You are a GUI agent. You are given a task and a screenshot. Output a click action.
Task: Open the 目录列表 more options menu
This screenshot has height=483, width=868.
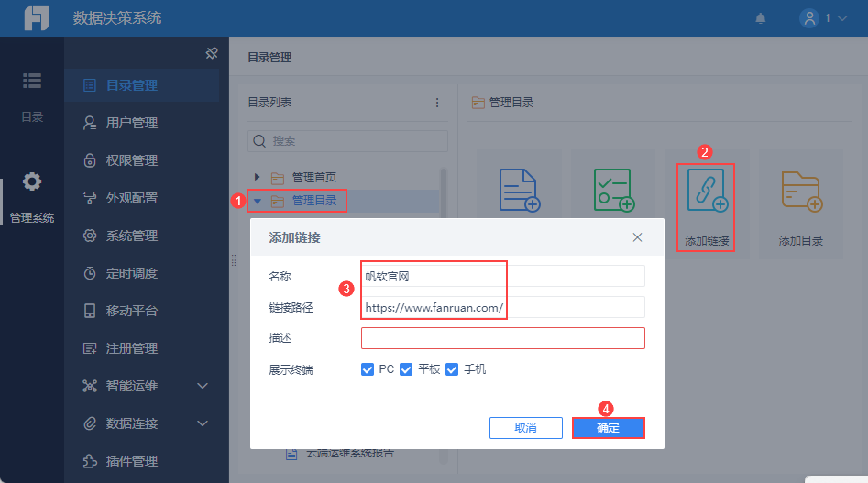click(437, 103)
